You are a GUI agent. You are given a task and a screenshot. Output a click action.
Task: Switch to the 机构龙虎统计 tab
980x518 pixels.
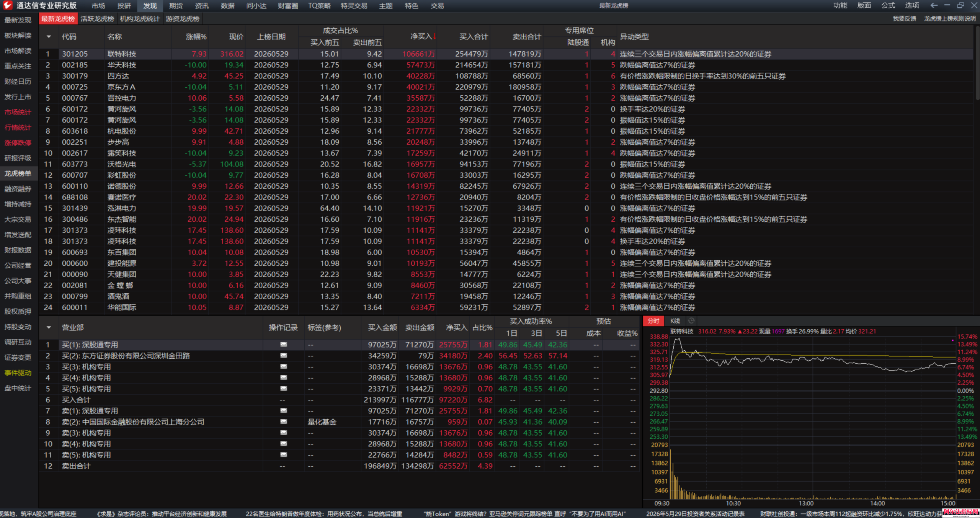pyautogui.click(x=140, y=19)
